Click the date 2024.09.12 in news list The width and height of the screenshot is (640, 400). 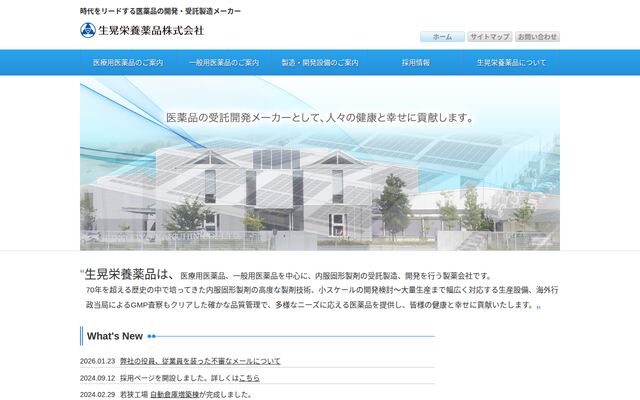(98, 378)
